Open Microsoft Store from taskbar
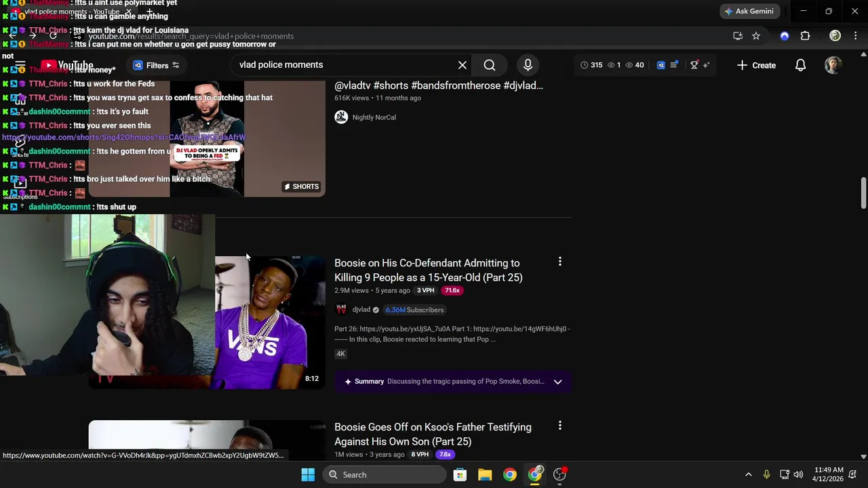Screen dimensions: 868x488 coord(460,474)
